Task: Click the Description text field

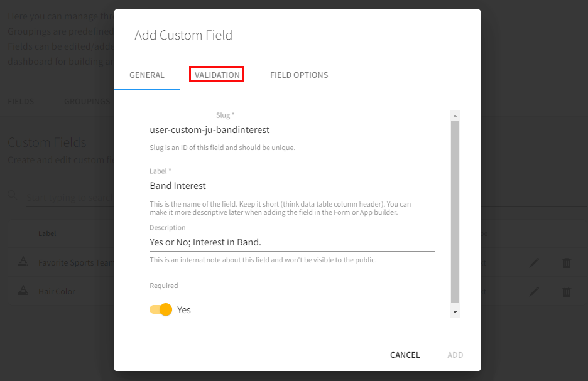Action: coord(291,242)
